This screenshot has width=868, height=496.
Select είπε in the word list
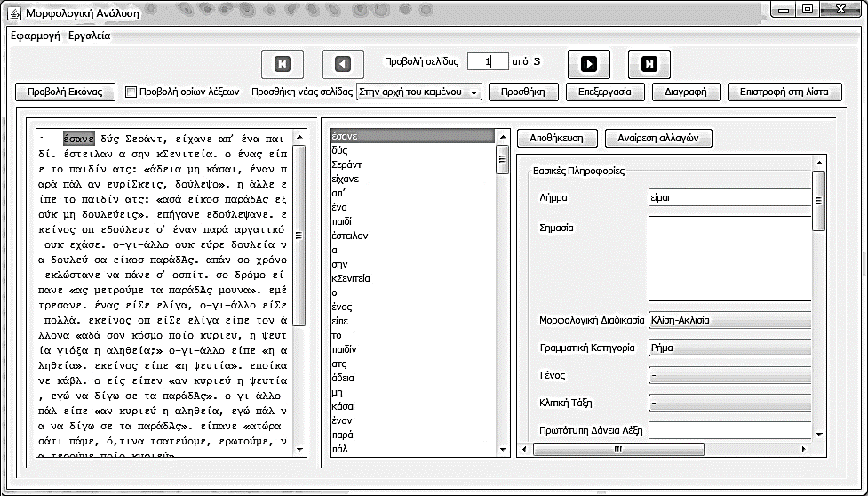(412, 321)
